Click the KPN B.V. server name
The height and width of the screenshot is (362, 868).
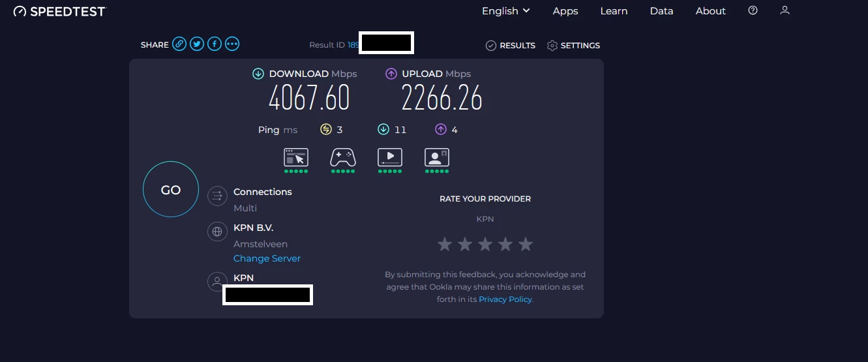[x=253, y=228]
